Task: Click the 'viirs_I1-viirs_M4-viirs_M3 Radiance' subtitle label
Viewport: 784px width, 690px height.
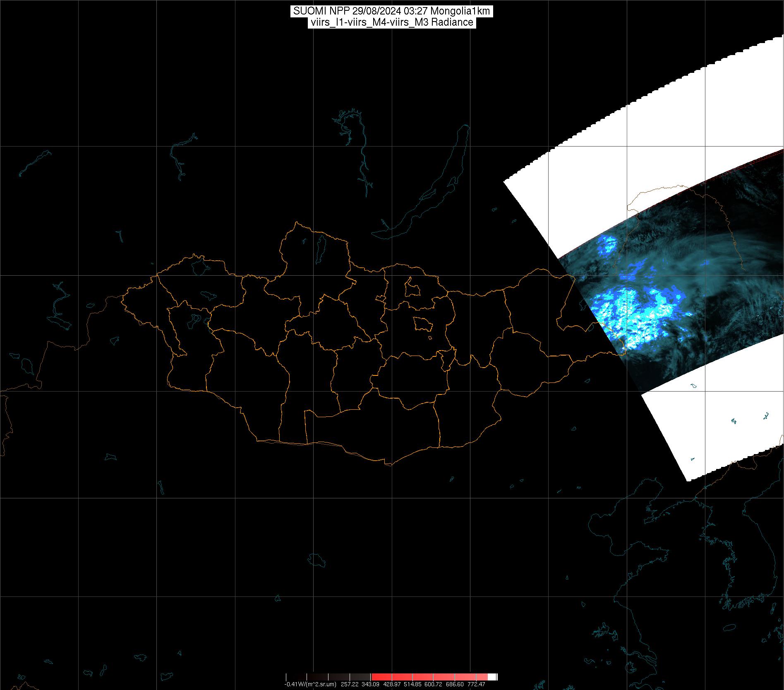Action: point(391,22)
